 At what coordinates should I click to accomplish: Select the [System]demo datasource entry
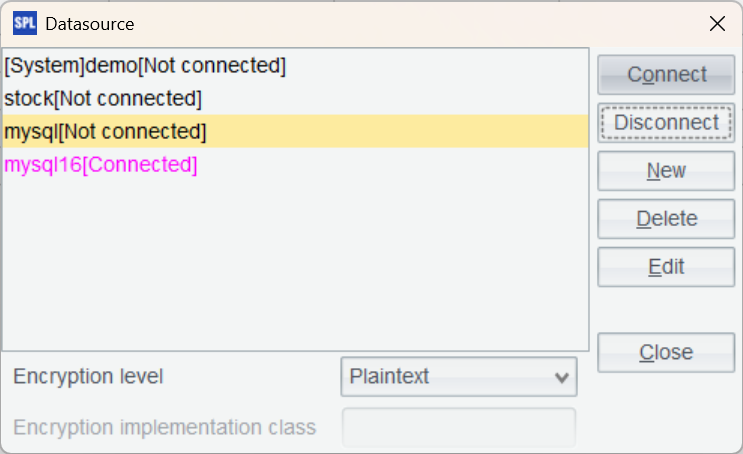point(145,66)
